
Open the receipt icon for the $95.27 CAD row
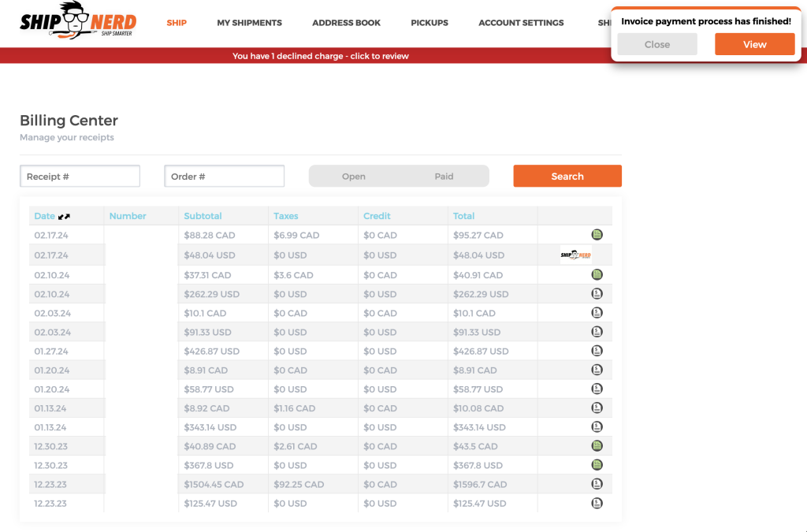click(x=597, y=235)
